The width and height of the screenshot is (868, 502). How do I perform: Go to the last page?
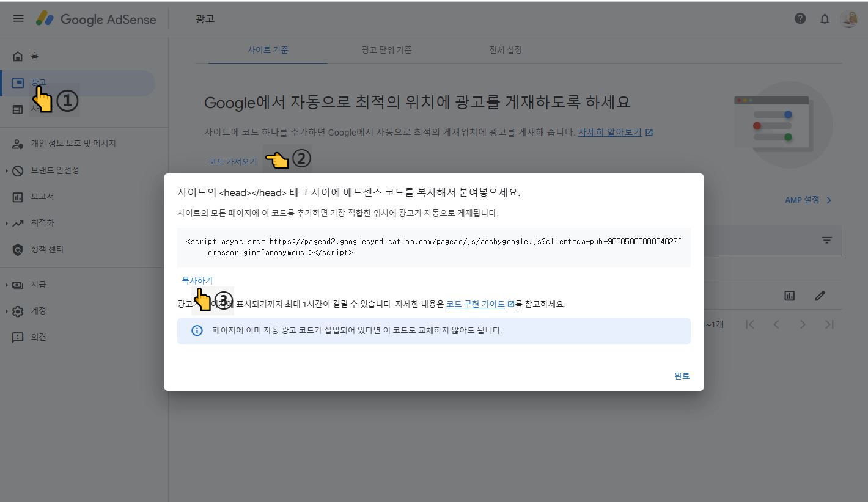pyautogui.click(x=829, y=324)
